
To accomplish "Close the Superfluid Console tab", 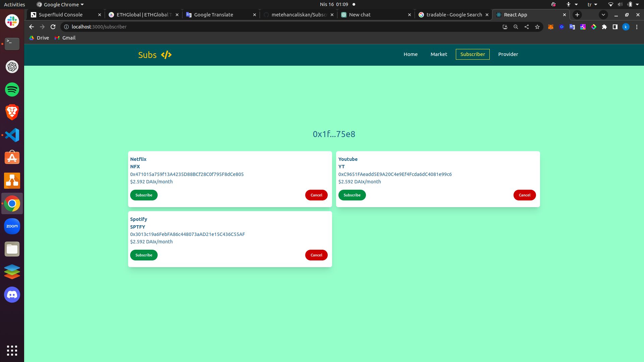I will tap(100, 15).
